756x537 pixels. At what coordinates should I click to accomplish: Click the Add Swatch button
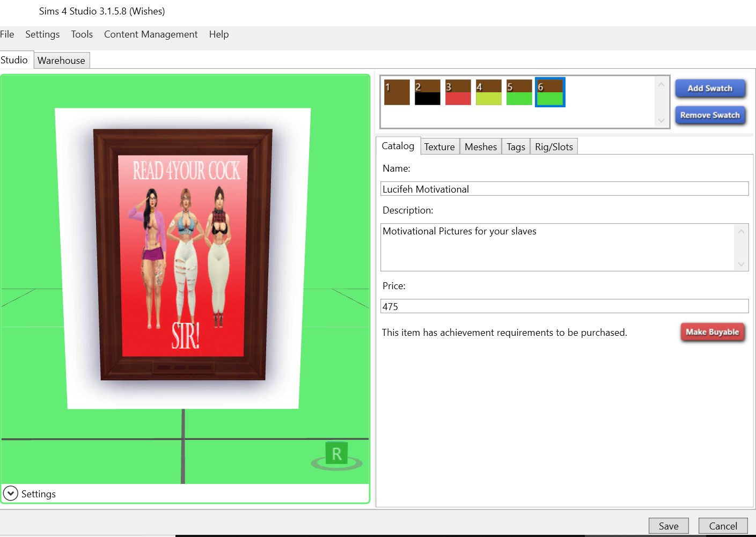(710, 89)
